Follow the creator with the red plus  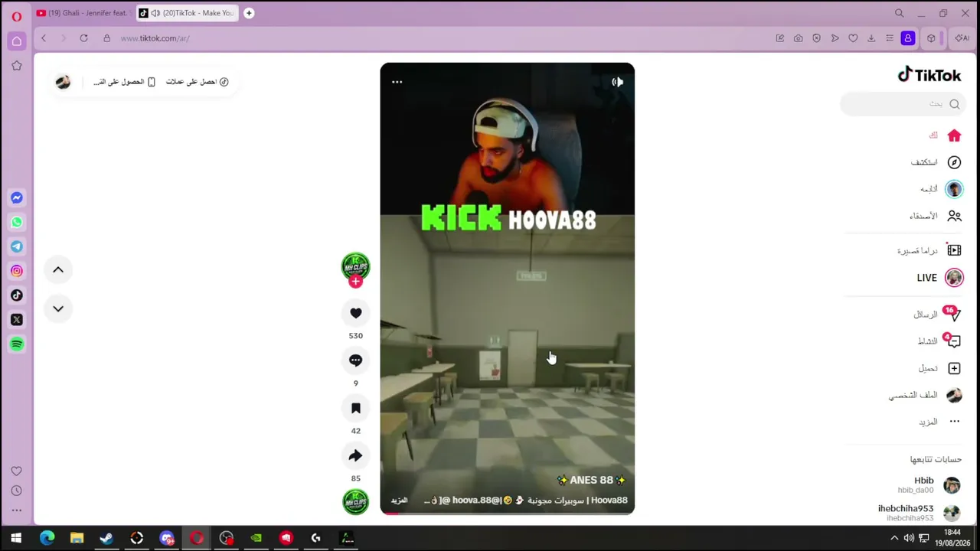click(355, 282)
